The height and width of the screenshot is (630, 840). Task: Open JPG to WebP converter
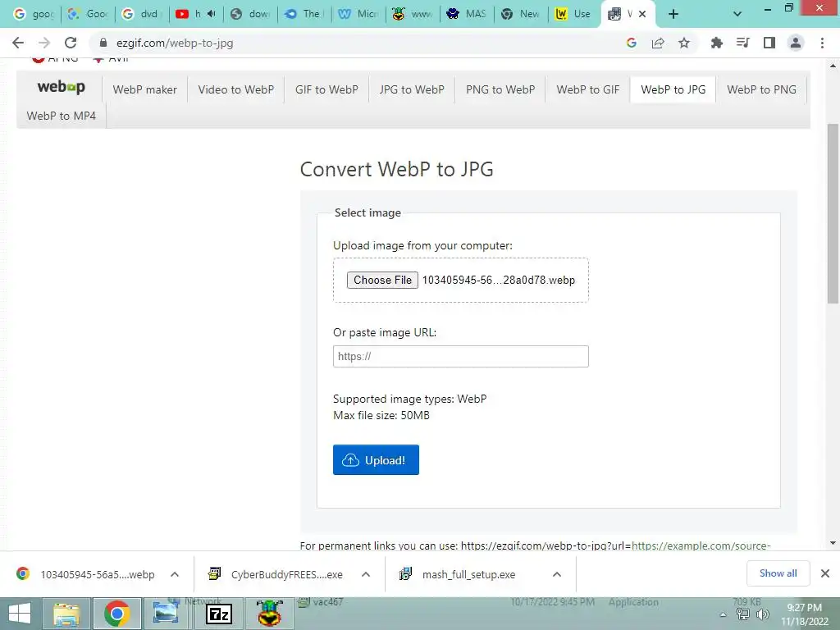[412, 89]
